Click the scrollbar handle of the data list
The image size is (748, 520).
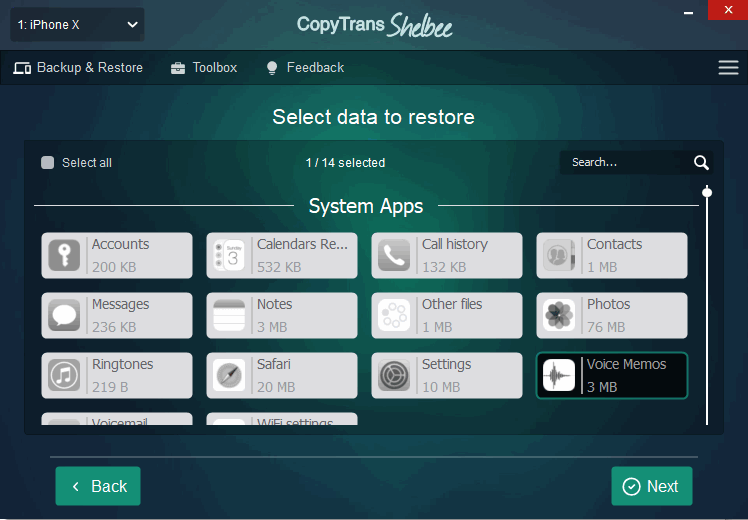pyautogui.click(x=707, y=192)
